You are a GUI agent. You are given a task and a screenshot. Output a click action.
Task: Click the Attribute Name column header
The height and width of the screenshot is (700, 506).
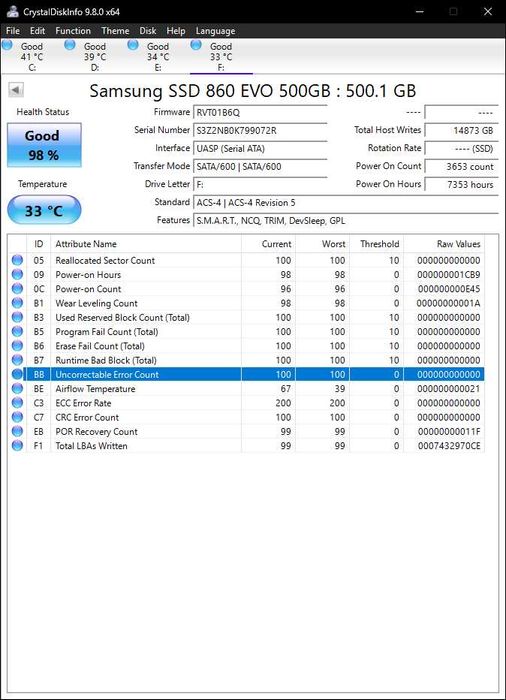tap(146, 244)
